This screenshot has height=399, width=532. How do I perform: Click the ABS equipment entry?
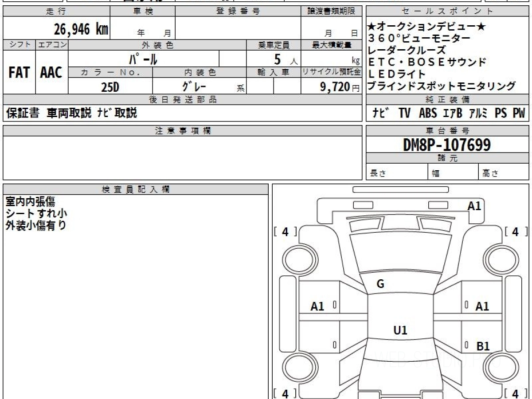point(428,113)
